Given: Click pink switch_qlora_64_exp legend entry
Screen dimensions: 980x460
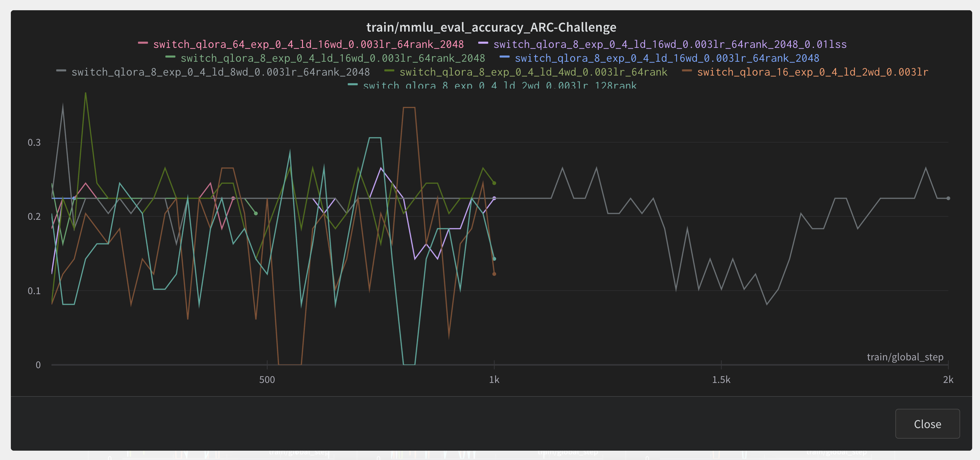Looking at the screenshot, I should click(308, 44).
